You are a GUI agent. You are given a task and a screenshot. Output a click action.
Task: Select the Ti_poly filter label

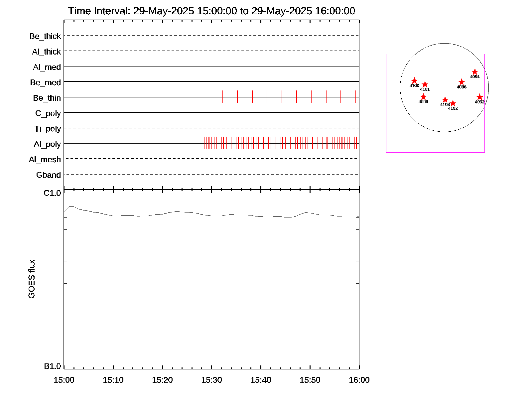tap(48, 129)
